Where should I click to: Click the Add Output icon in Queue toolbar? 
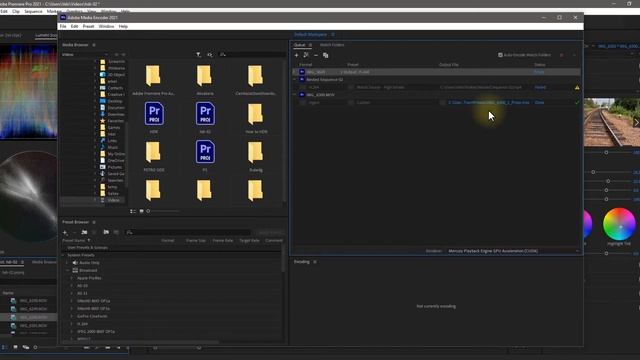306,55
